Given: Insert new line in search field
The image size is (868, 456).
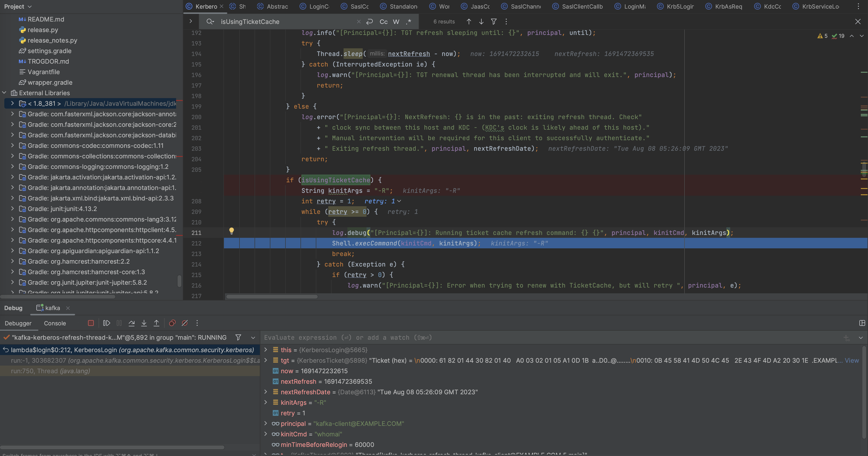Looking at the screenshot, I should [x=370, y=22].
